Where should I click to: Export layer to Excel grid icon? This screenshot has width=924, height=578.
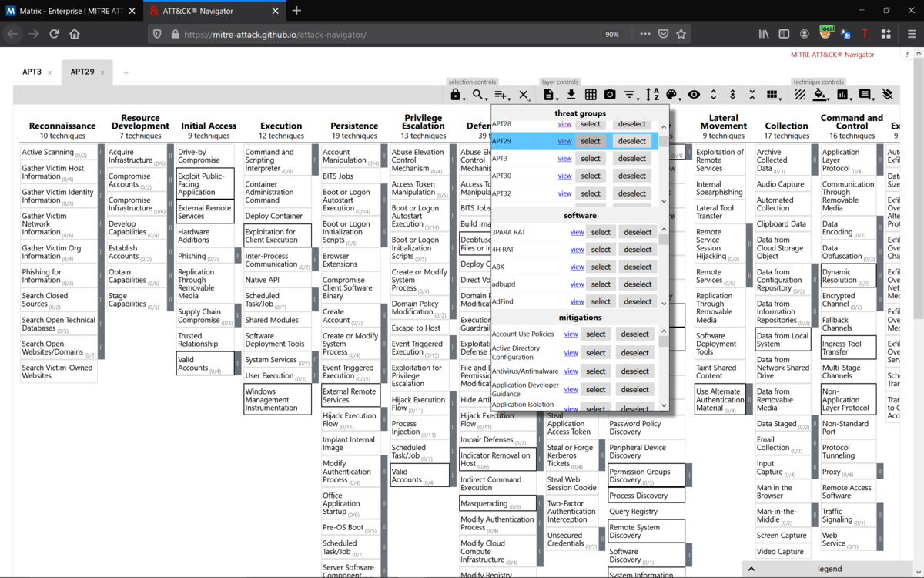pyautogui.click(x=591, y=95)
